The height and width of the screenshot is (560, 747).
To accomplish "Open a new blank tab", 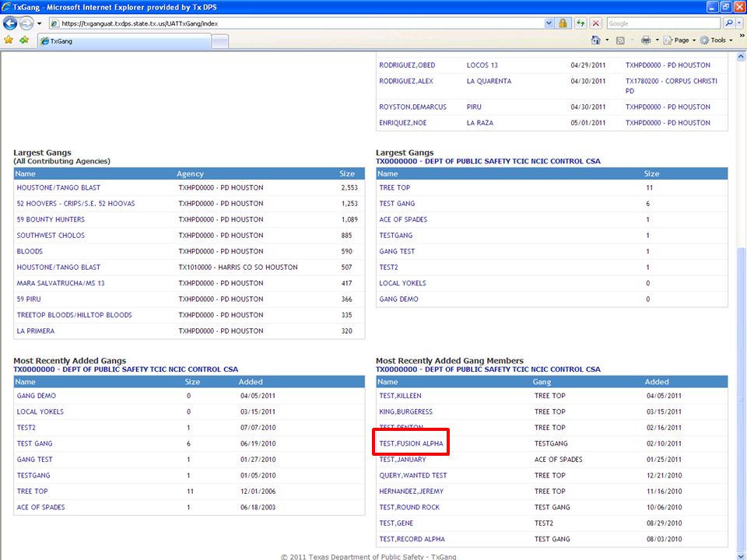I will (x=219, y=41).
